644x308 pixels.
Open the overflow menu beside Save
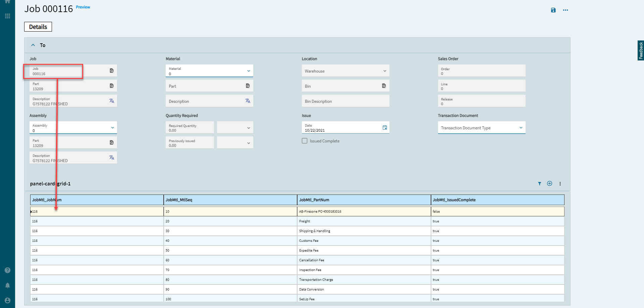[x=566, y=10]
